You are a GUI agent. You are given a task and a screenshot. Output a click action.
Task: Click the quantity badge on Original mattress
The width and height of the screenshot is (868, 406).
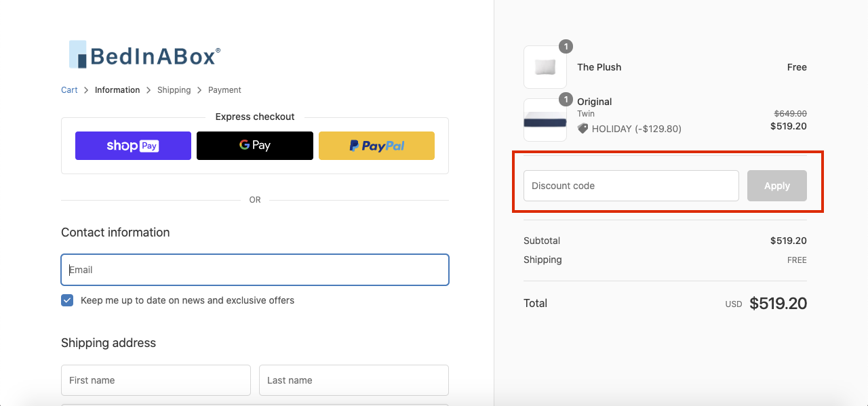(566, 100)
